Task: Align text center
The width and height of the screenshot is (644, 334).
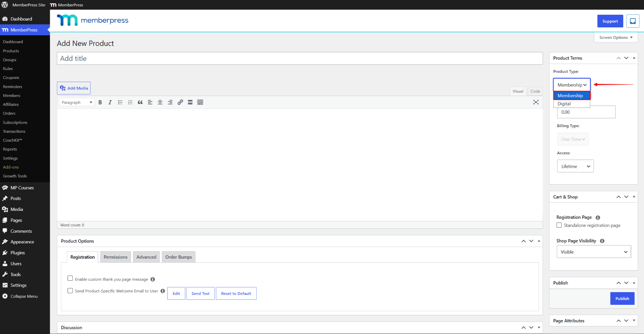Action: click(x=160, y=102)
